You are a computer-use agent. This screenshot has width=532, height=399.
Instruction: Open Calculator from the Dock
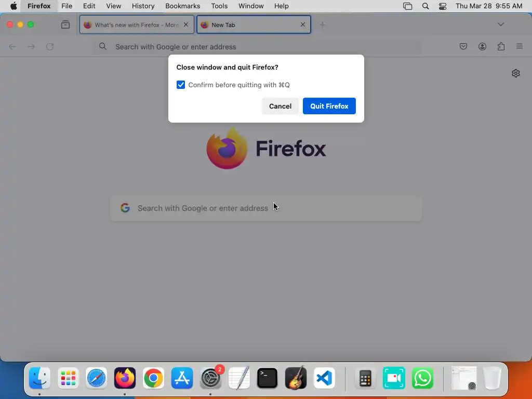365,378
